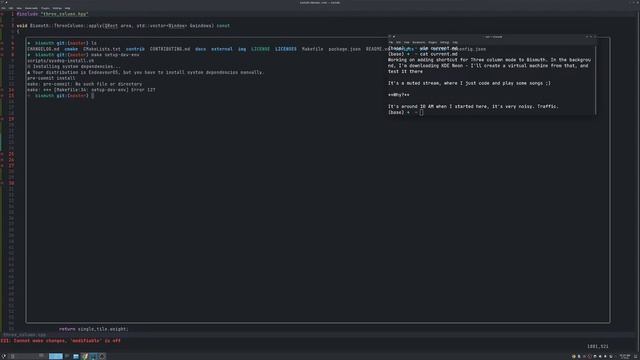
Task: Click 'package.json' in the ls output
Action: (x=344, y=49)
